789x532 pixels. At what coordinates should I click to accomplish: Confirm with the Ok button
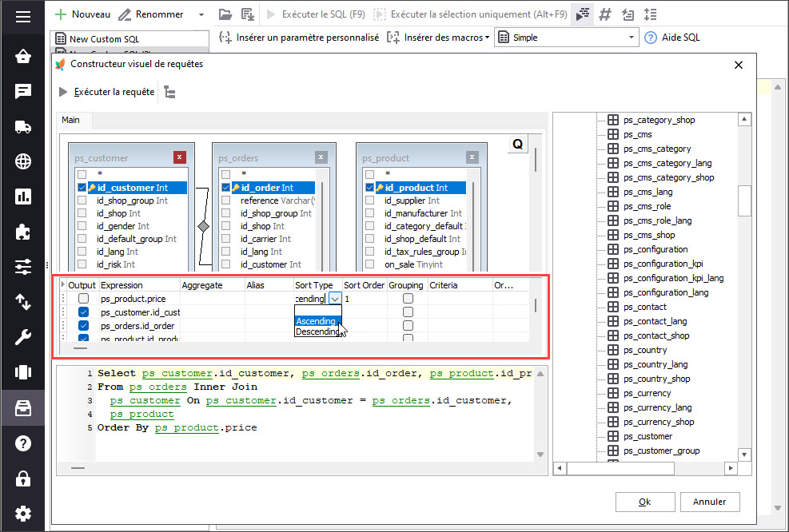[x=644, y=502]
